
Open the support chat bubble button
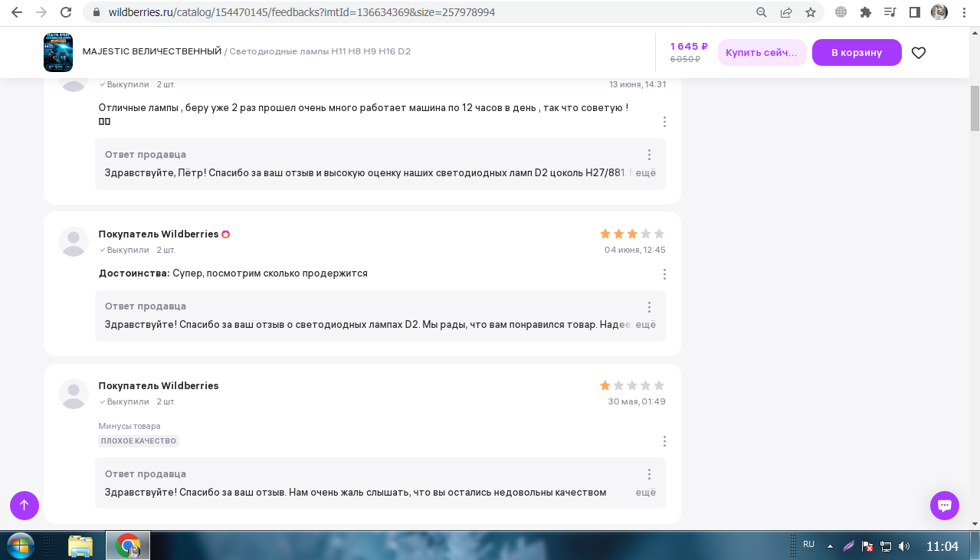(945, 506)
